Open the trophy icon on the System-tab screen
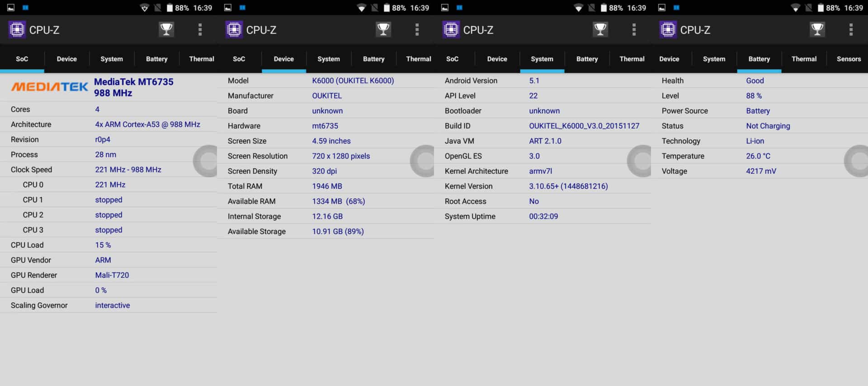 tap(600, 30)
